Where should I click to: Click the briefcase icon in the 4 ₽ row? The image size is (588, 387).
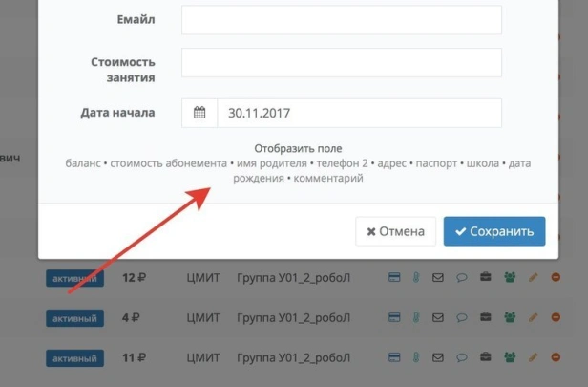tap(485, 317)
